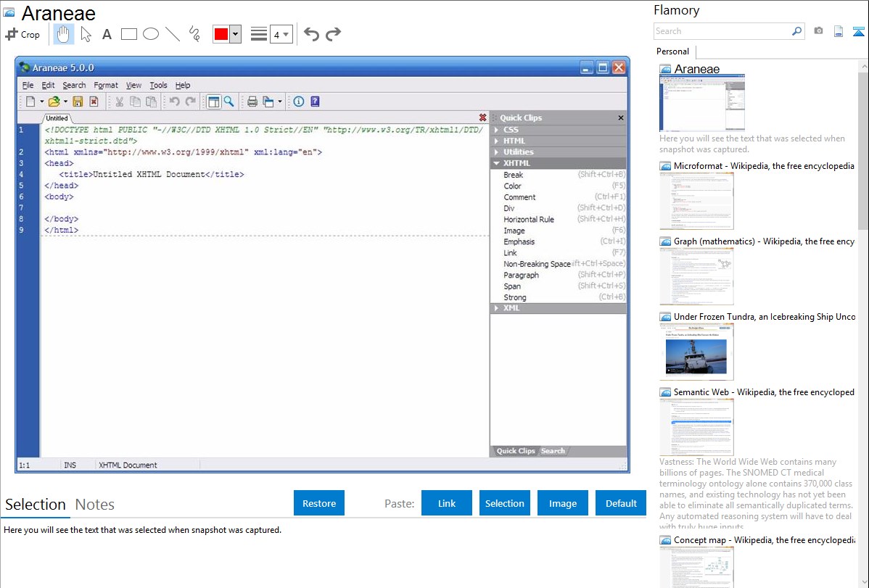Image resolution: width=869 pixels, height=588 pixels.
Task: Click the blue question mark help icon
Action: [x=315, y=102]
